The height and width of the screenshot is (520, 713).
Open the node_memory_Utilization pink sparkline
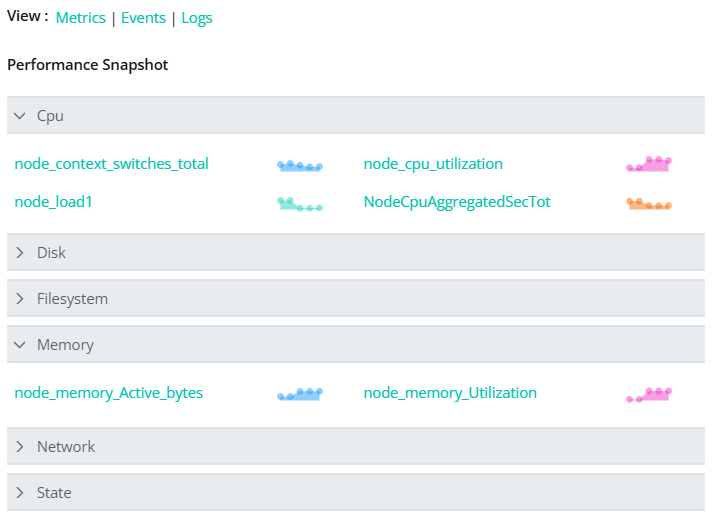pyautogui.click(x=649, y=395)
